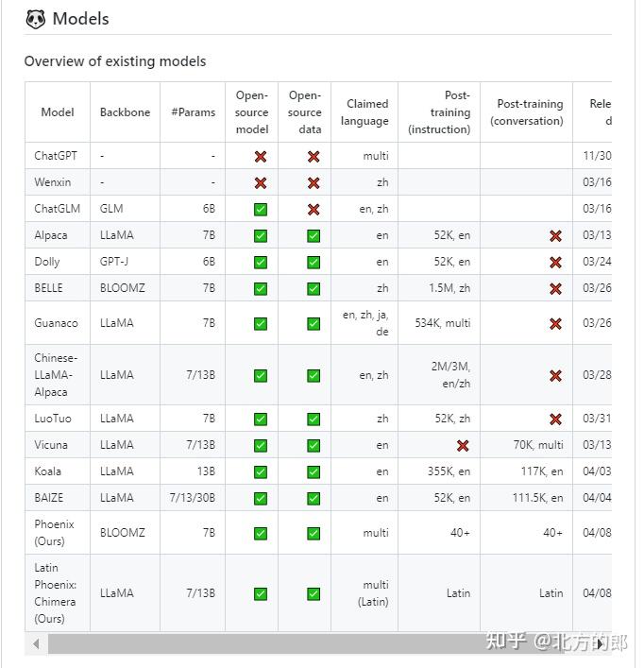
Task: Click the #Params column header
Action: tap(193, 112)
